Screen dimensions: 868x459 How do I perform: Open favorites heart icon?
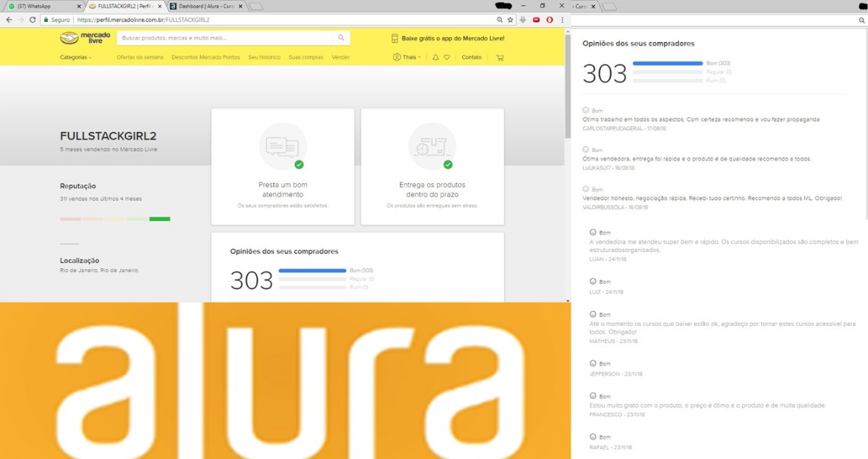(447, 57)
